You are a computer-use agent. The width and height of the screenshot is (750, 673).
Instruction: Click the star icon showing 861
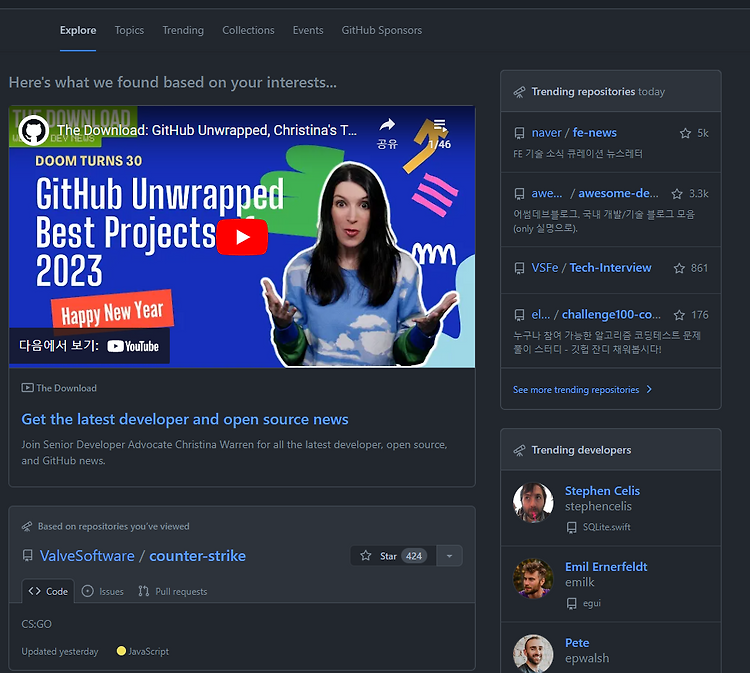(679, 268)
